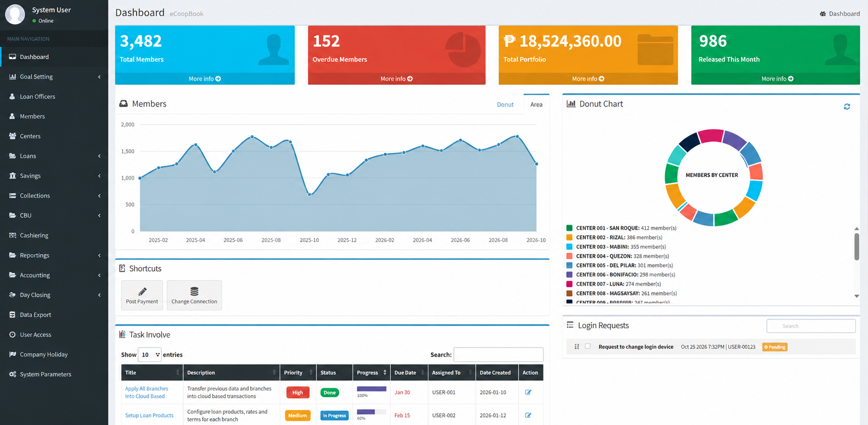Viewport: 868px width, 425px height.
Task: Click the Login Requests search box
Action: pos(811,326)
